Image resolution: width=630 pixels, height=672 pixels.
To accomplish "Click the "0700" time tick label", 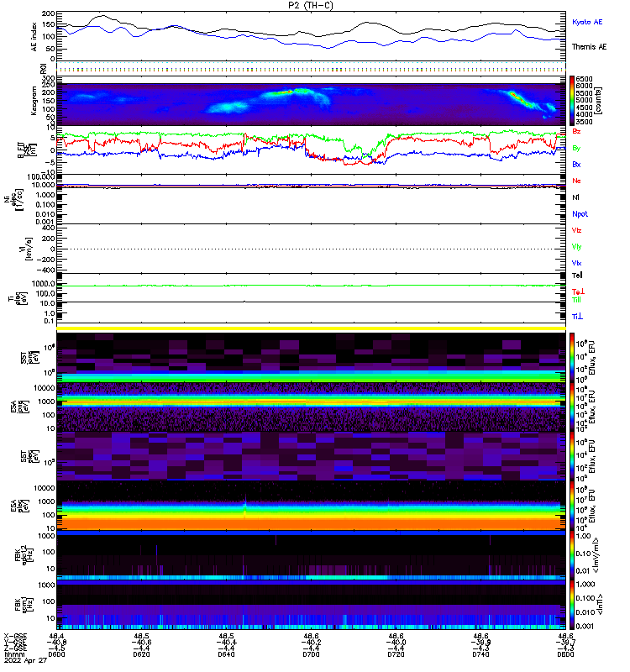I will point(311,654).
